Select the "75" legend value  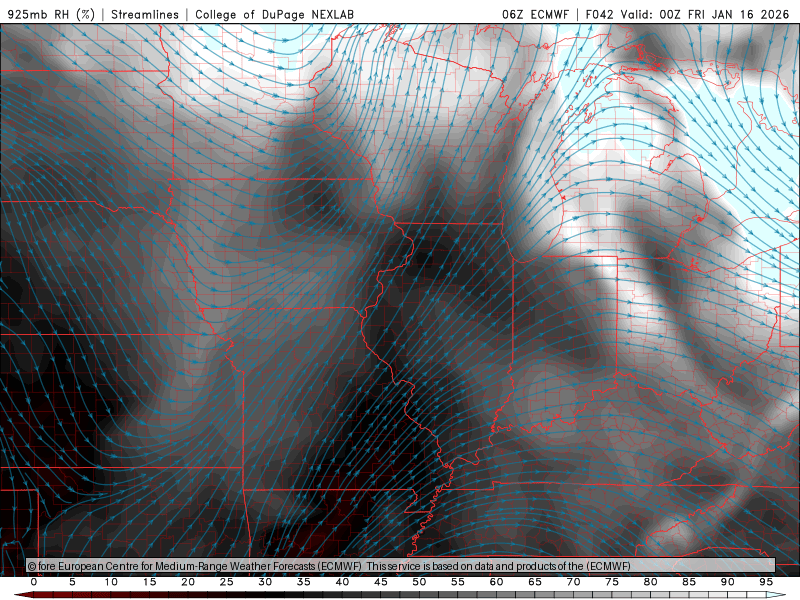612,582
